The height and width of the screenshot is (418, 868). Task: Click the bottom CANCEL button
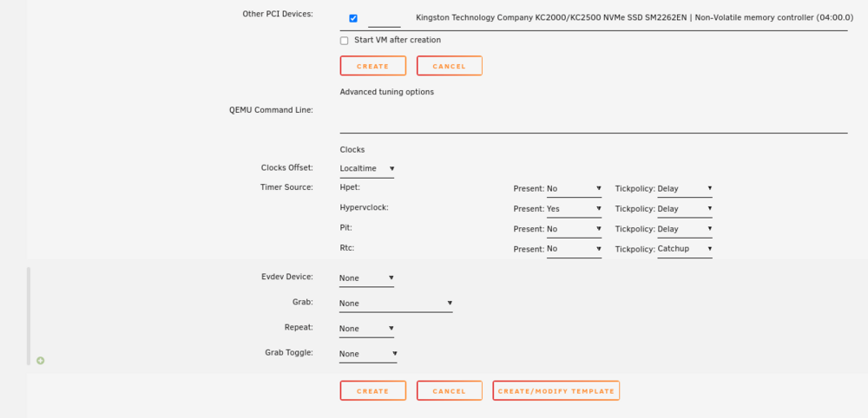tap(449, 390)
